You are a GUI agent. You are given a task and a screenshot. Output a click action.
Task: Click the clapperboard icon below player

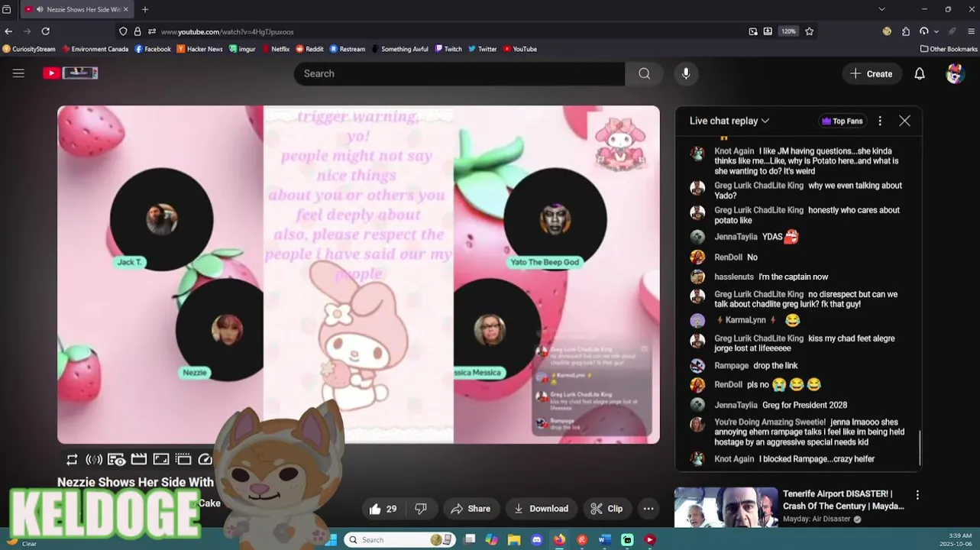[x=138, y=459]
